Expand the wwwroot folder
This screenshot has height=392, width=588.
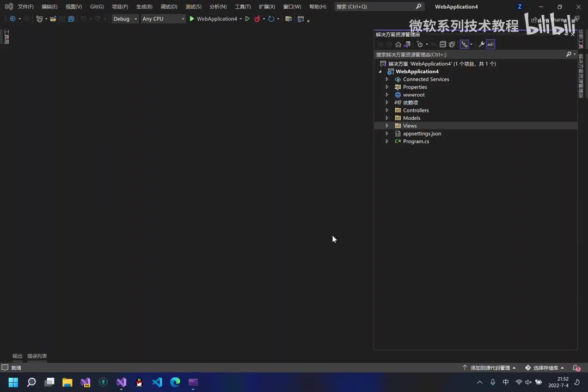(x=387, y=95)
